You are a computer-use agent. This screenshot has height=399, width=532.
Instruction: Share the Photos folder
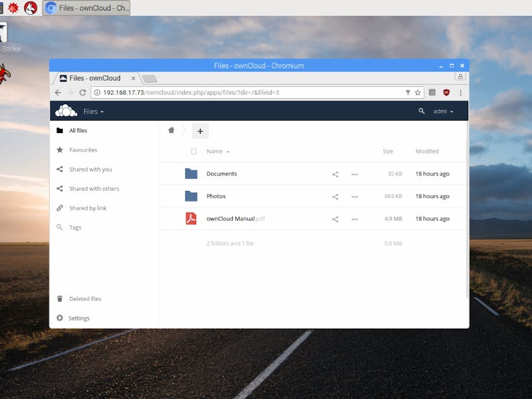pyautogui.click(x=335, y=196)
